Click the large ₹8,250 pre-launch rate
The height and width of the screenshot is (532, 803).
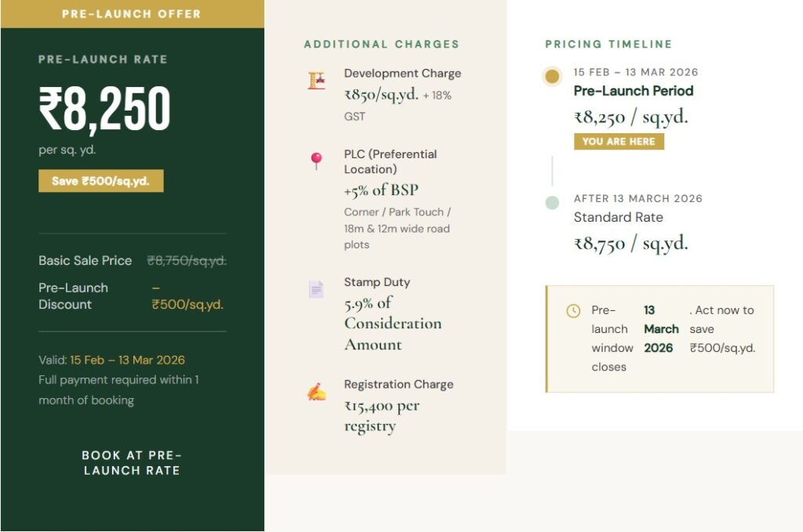tap(104, 110)
